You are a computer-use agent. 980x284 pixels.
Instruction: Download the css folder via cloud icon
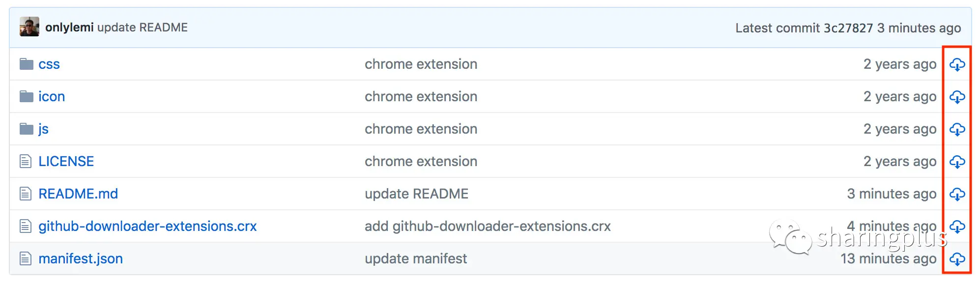(956, 64)
